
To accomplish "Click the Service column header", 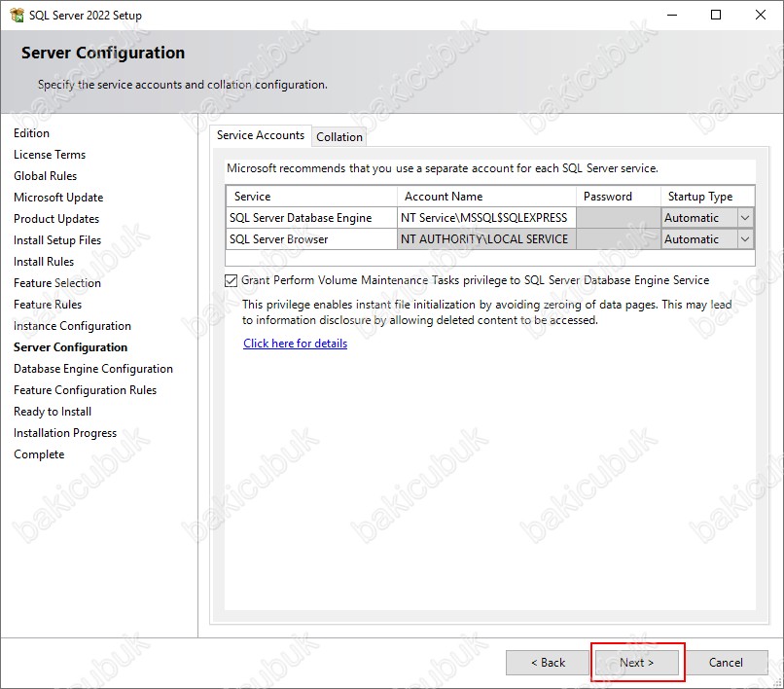I will point(311,197).
